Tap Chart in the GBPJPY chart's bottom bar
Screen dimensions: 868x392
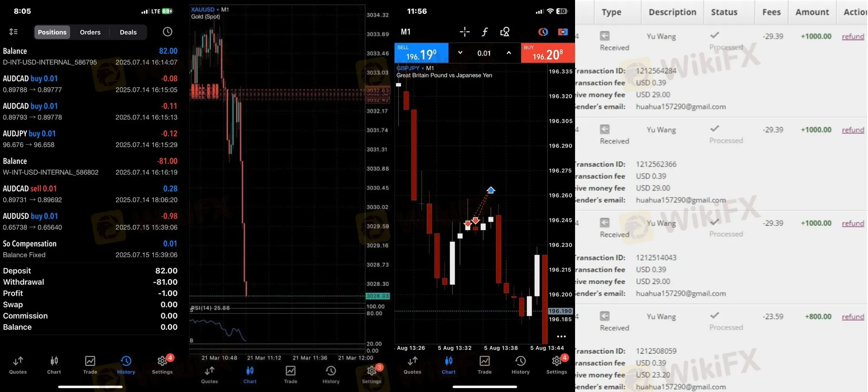(x=448, y=365)
